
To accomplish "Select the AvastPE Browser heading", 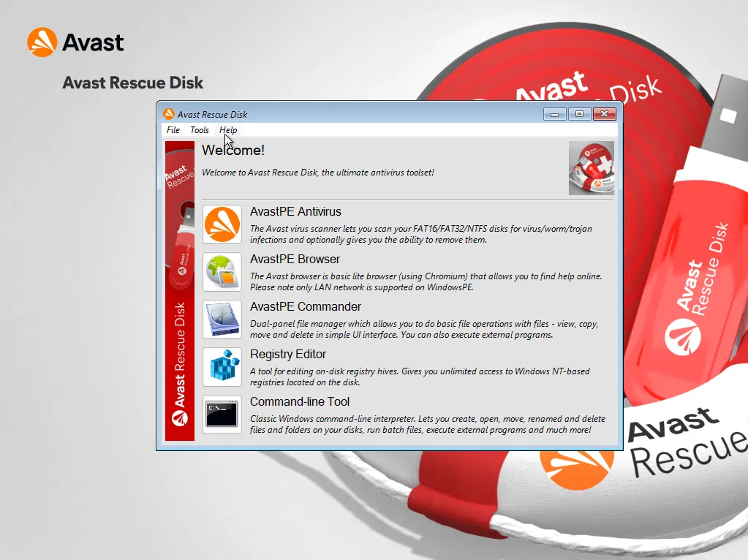I will (295, 259).
